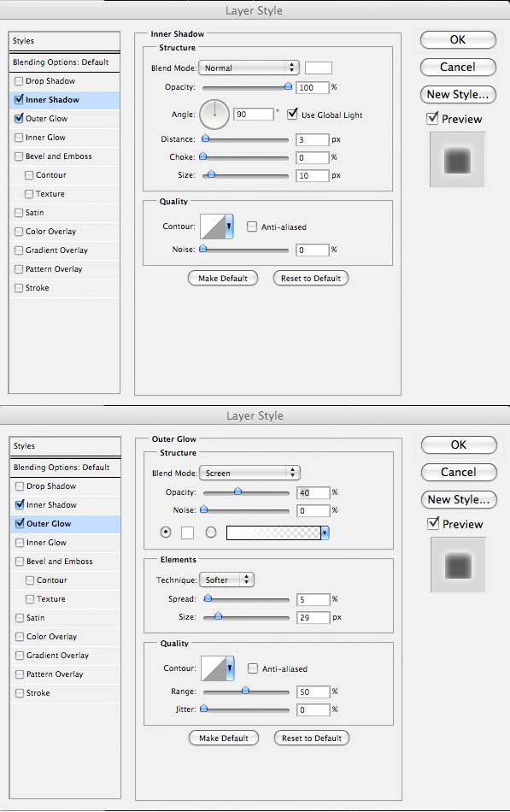Select Blending Options: Default in upper dialog
This screenshot has width=510, height=812.
[64, 62]
